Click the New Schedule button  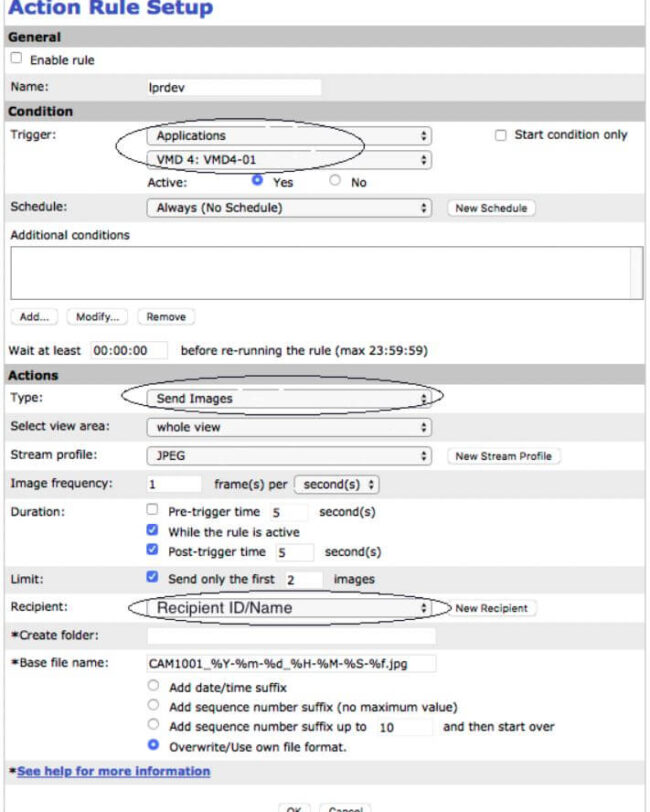[x=491, y=208]
